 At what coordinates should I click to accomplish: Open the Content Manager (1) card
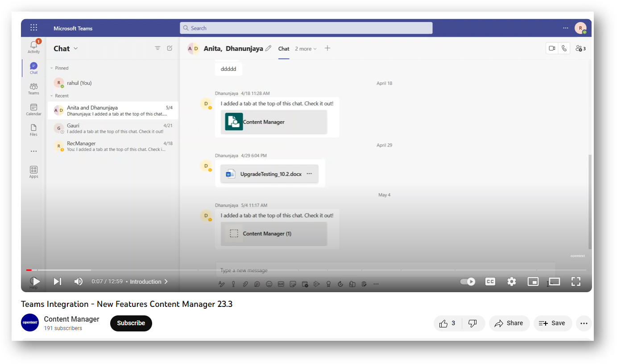[x=274, y=234]
